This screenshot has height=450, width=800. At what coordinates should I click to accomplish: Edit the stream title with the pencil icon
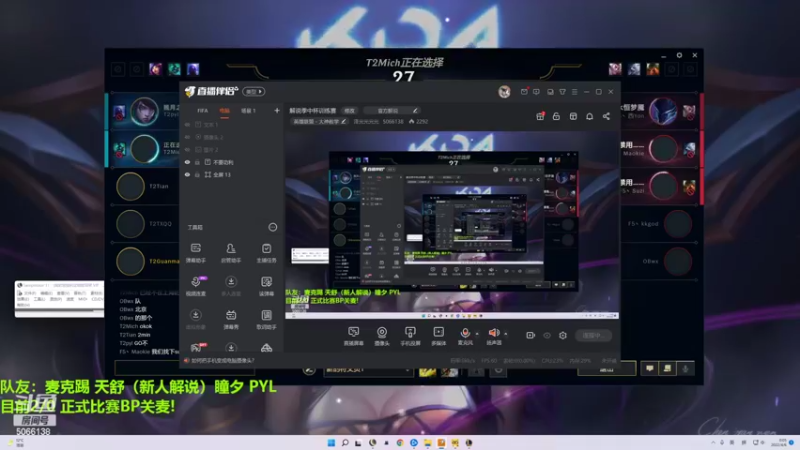415,110
